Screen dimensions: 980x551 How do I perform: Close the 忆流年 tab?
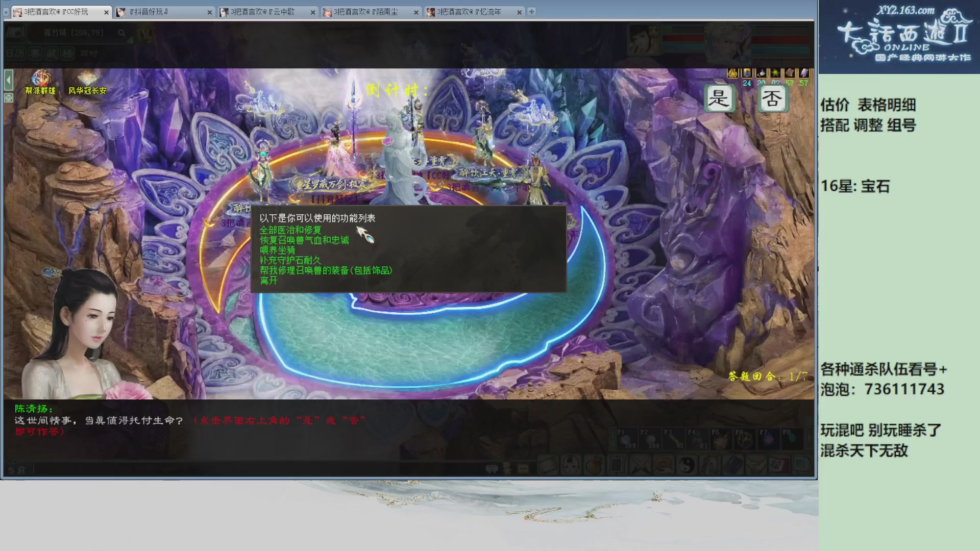[x=519, y=12]
